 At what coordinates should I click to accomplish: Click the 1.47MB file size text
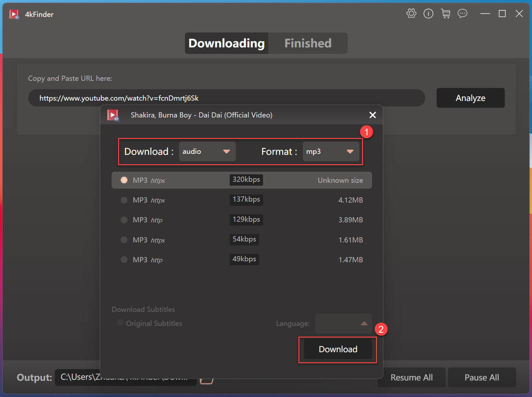(350, 260)
